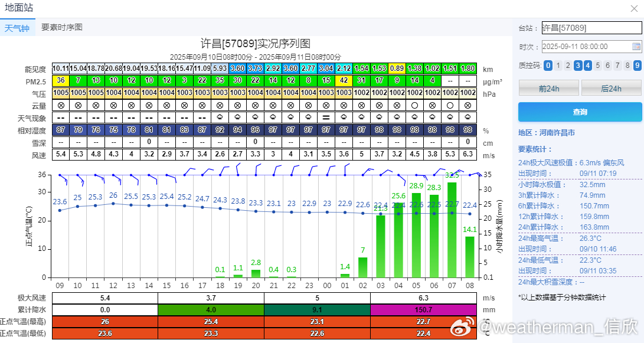Toggle quality control code 1

click(558, 66)
